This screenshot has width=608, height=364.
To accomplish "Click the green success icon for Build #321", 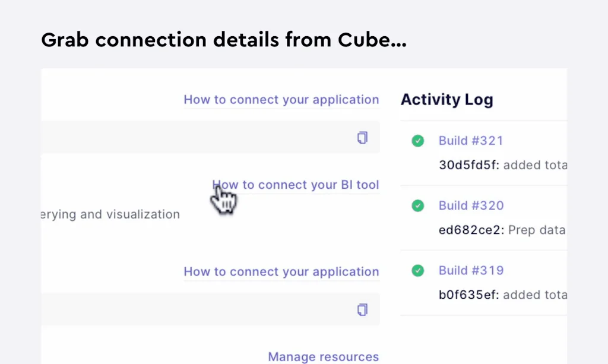I will [417, 141].
